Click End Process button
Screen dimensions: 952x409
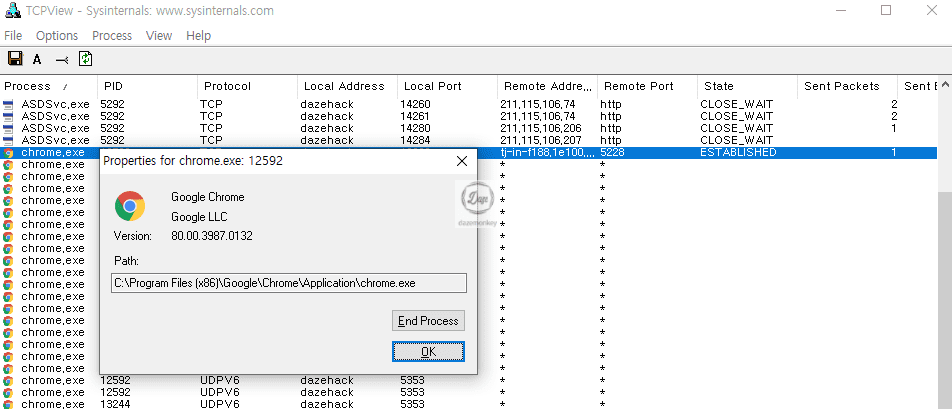pos(428,321)
